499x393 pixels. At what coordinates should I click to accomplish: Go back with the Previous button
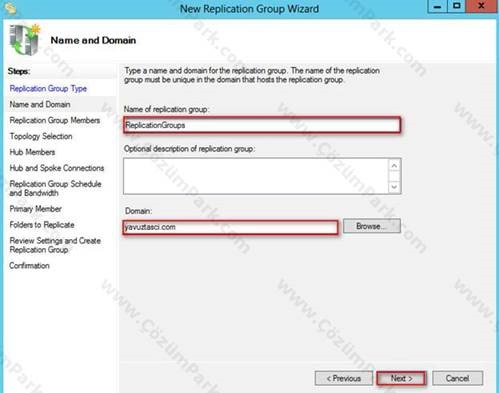coord(344,378)
